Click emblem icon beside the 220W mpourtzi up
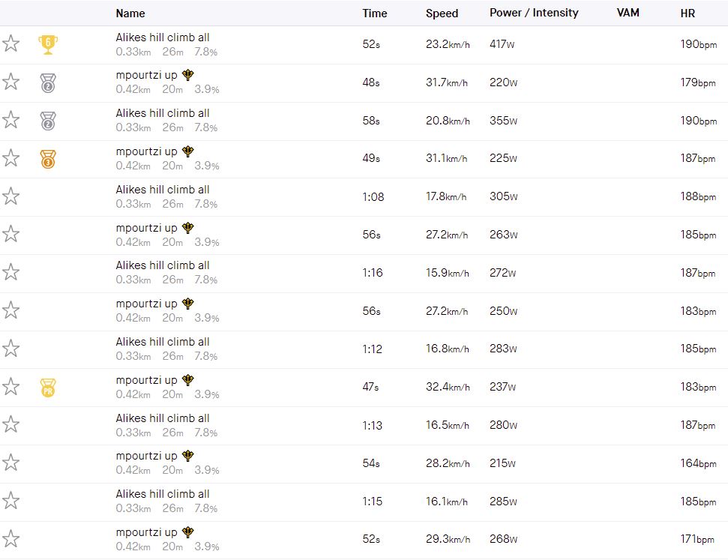Image resolution: width=728 pixels, height=560 pixels. click(188, 74)
